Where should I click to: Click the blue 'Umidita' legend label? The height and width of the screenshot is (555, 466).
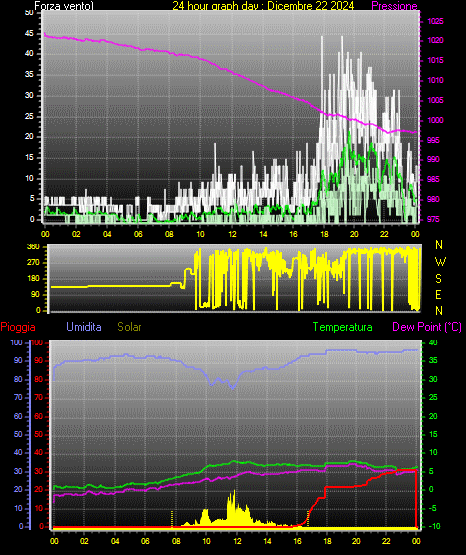click(x=84, y=327)
